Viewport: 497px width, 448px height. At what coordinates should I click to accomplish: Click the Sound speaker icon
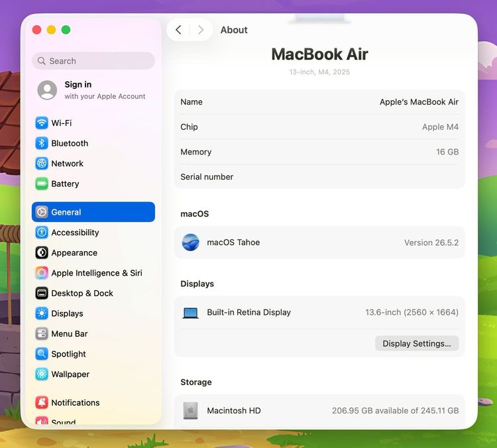point(42,420)
